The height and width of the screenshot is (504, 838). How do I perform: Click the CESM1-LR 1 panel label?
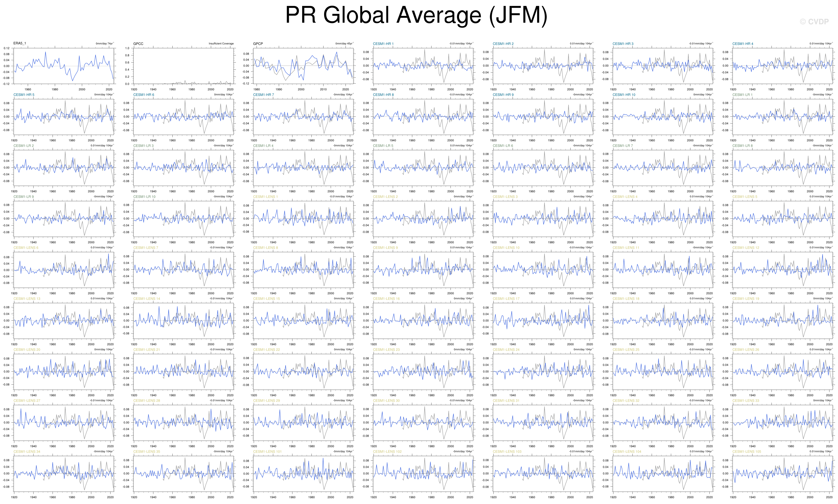click(x=742, y=95)
